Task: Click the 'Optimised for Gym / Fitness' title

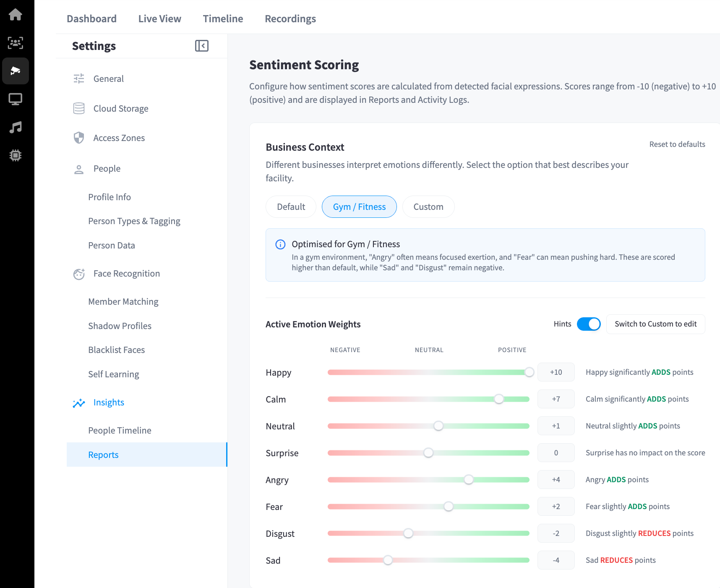Action: [346, 244]
